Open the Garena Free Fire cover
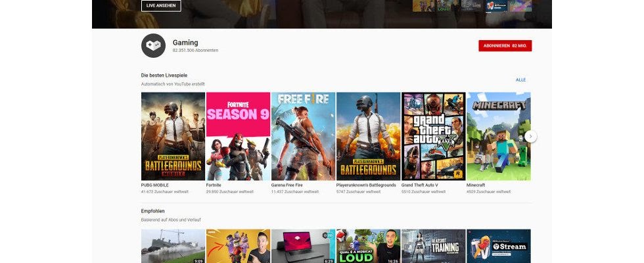Screen dimensions: 644x263 click(x=303, y=136)
